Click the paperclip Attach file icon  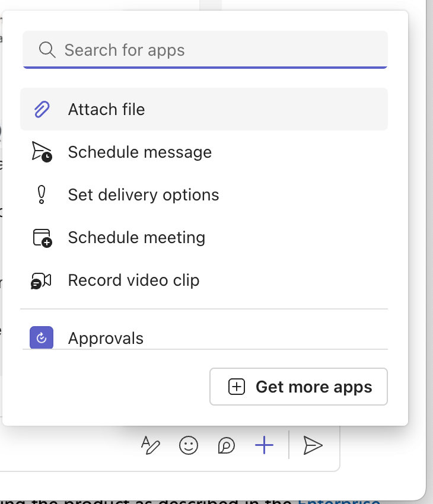tap(42, 109)
